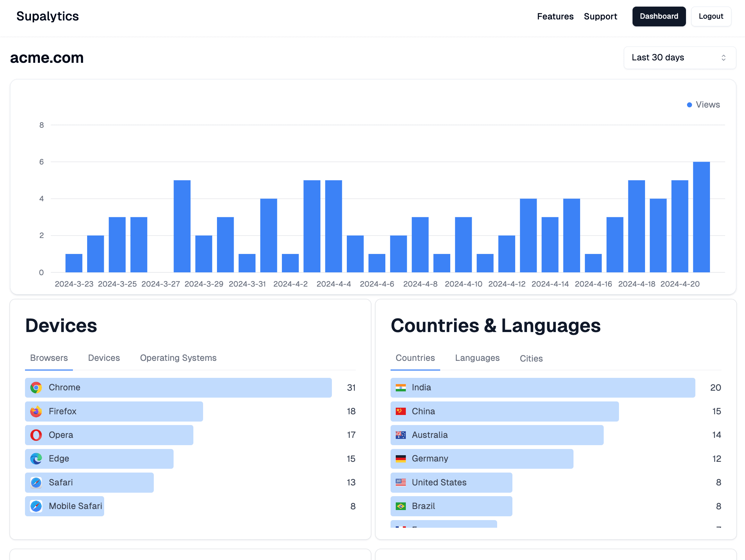Viewport: 745px width, 560px height.
Task: Click the Edge browser icon
Action: tap(36, 459)
